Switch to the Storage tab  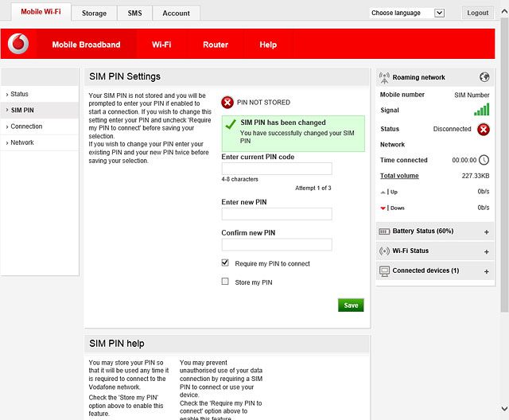point(94,14)
